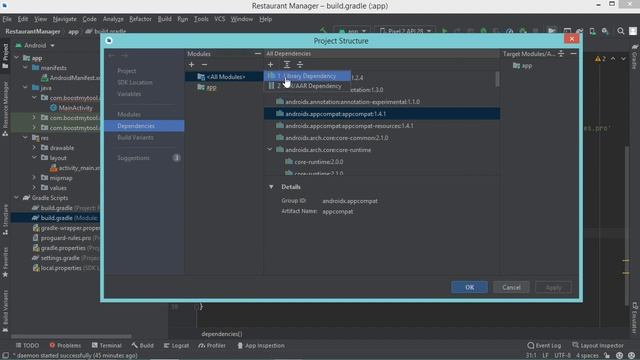Open the Gradle side panel
Viewport: 640px width, 360px height.
(x=635, y=57)
